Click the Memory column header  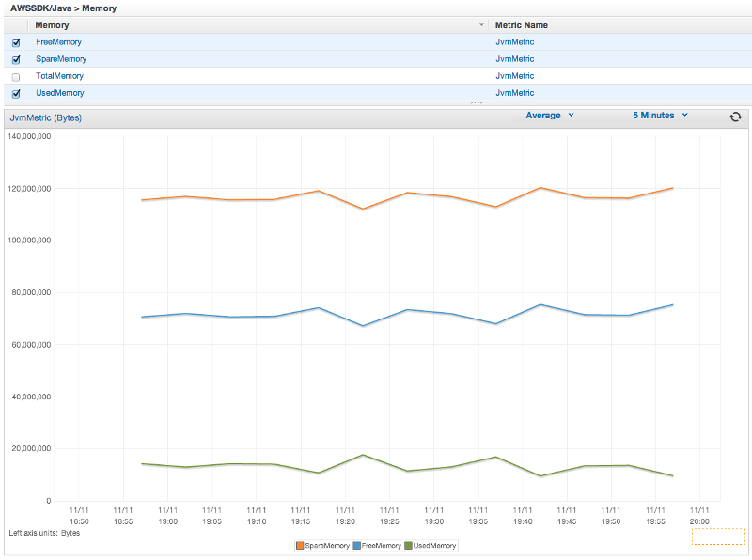click(52, 25)
